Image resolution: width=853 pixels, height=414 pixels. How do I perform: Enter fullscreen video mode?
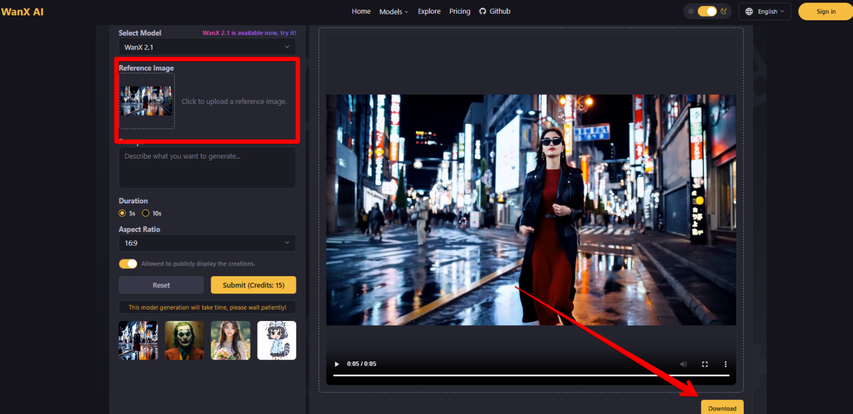[705, 364]
